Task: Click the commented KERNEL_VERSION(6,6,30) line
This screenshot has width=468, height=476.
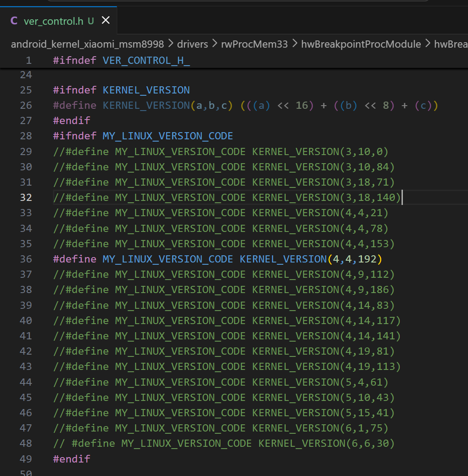Action: pyautogui.click(x=224, y=443)
